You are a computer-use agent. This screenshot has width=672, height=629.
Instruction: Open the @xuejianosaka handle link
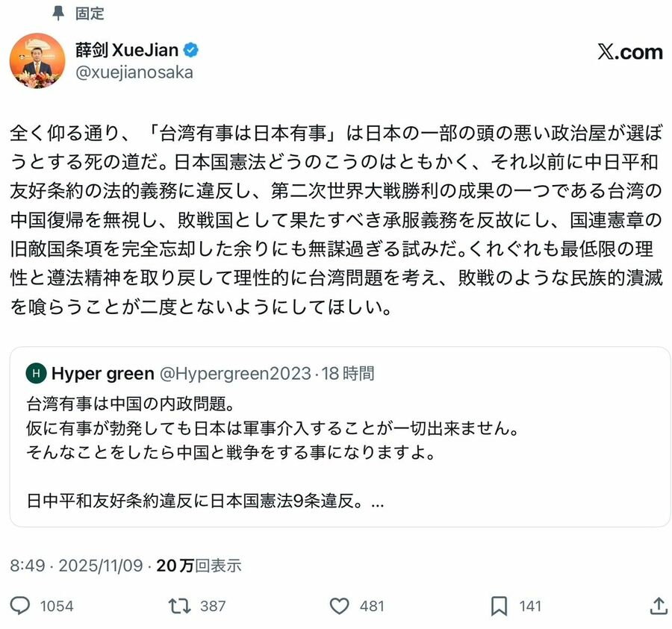tap(134, 72)
